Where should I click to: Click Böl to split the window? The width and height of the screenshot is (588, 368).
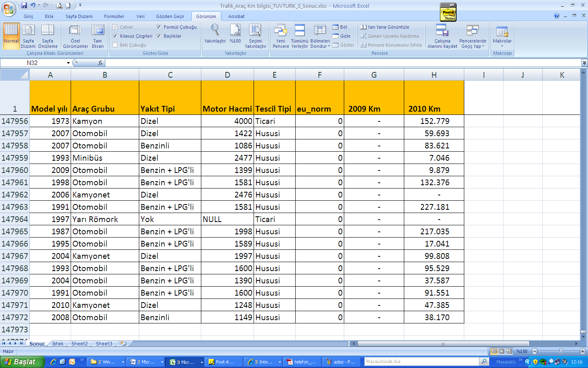[x=340, y=27]
